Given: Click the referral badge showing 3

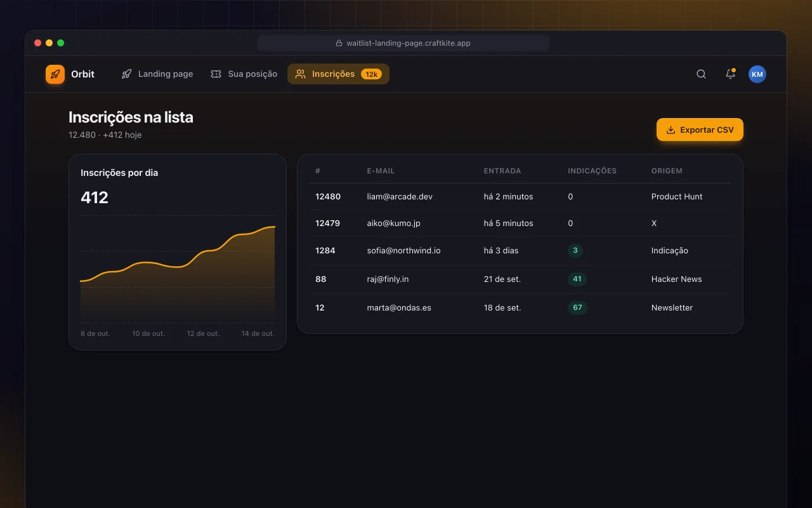Looking at the screenshot, I should (x=575, y=250).
